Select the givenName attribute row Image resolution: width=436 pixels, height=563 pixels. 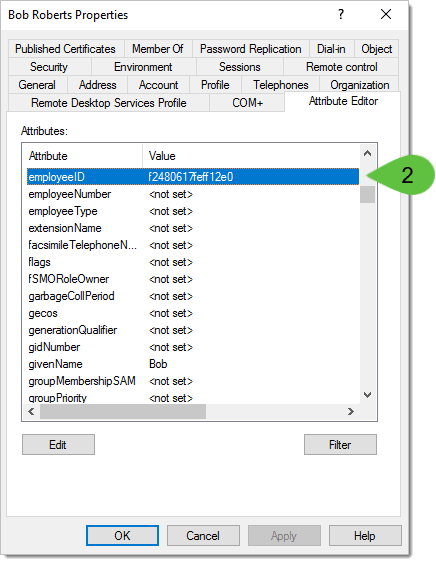tap(193, 364)
